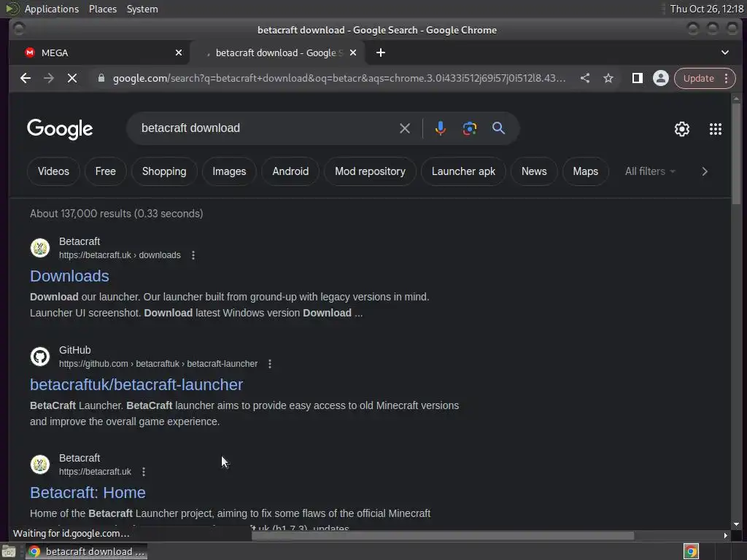Filter results by Videos

[53, 171]
